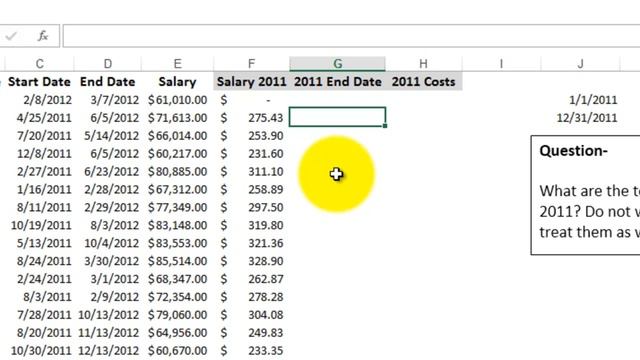This screenshot has height=360, width=640.
Task: Select end date 3/1/2012
Action: point(108,279)
